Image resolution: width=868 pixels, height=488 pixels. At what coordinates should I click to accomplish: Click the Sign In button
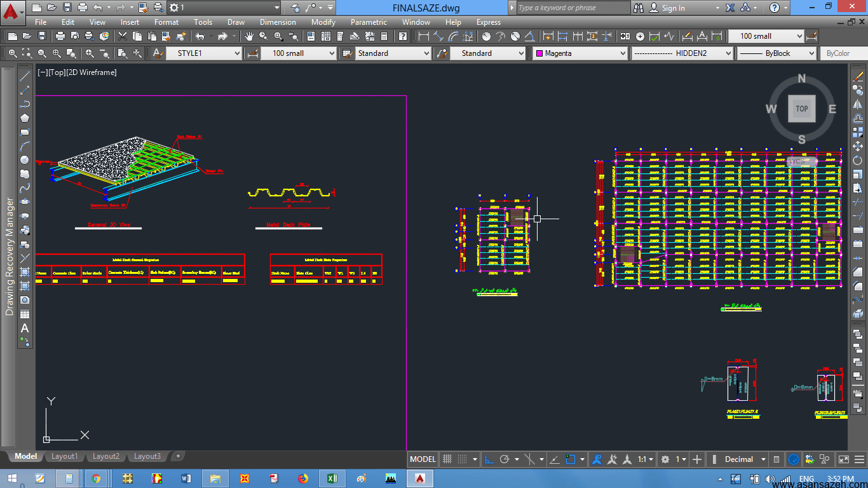667,8
